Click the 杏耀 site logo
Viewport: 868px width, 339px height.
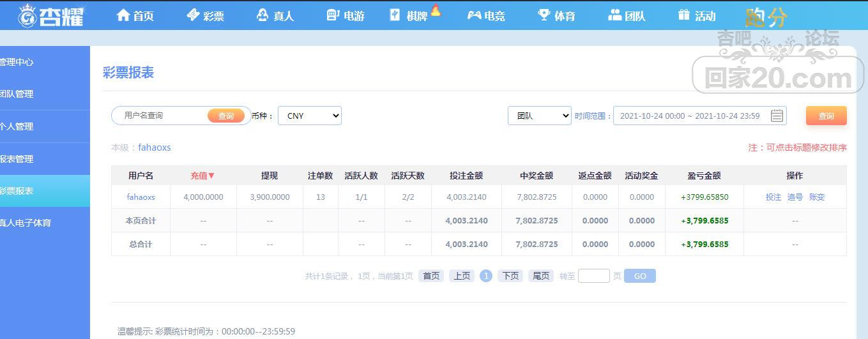51,15
